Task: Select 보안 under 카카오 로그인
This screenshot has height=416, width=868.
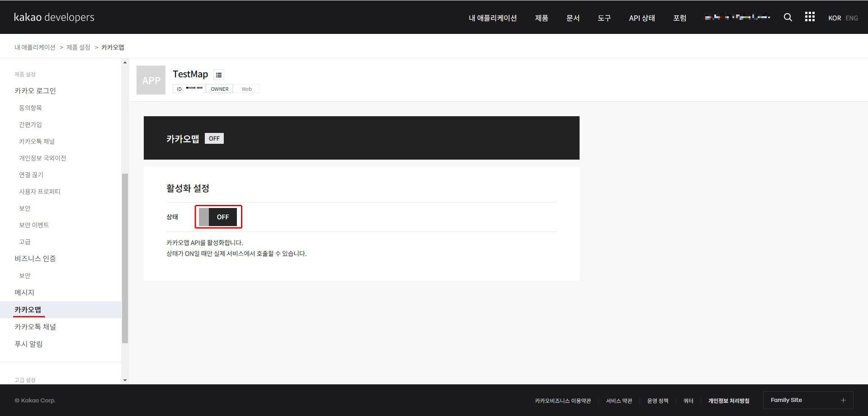Action: tap(25, 208)
